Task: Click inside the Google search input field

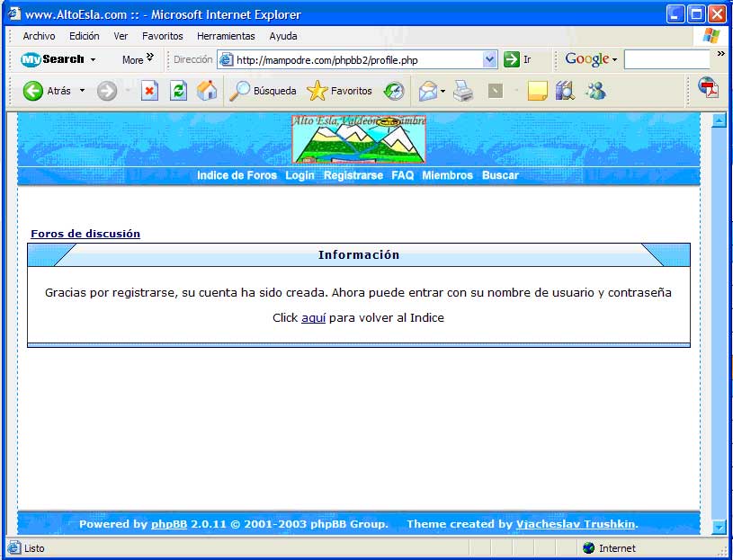Action: 666,59
